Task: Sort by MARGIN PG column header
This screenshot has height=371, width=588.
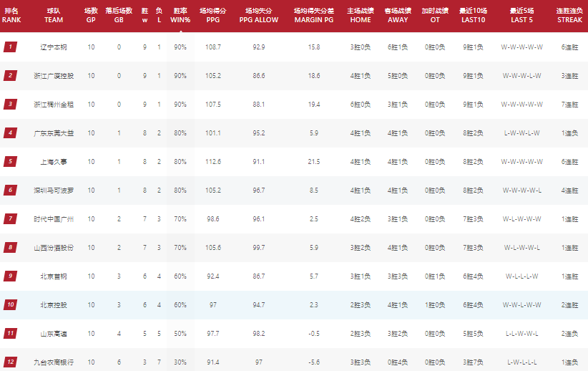Action: click(x=314, y=15)
